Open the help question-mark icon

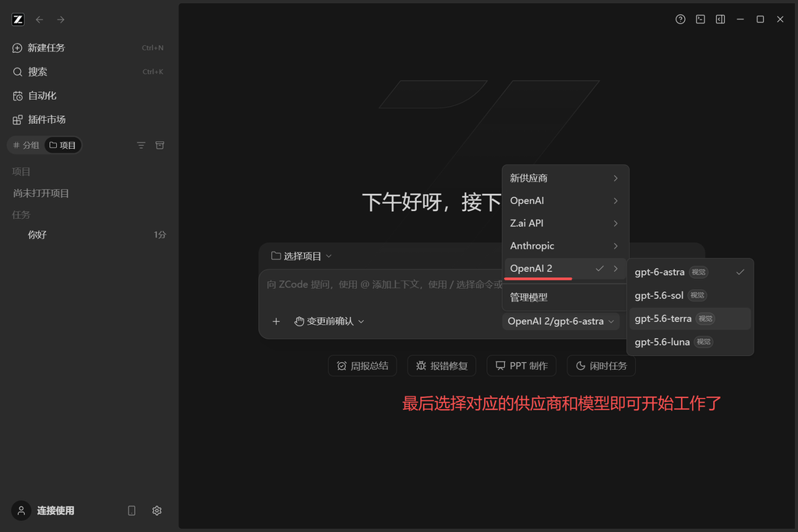tap(680, 19)
